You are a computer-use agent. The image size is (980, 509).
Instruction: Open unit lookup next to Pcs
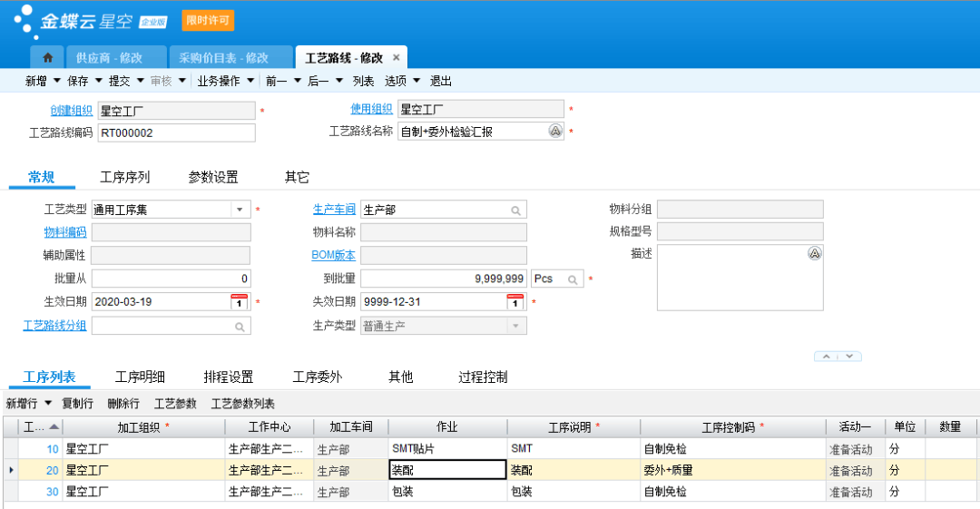coord(573,279)
